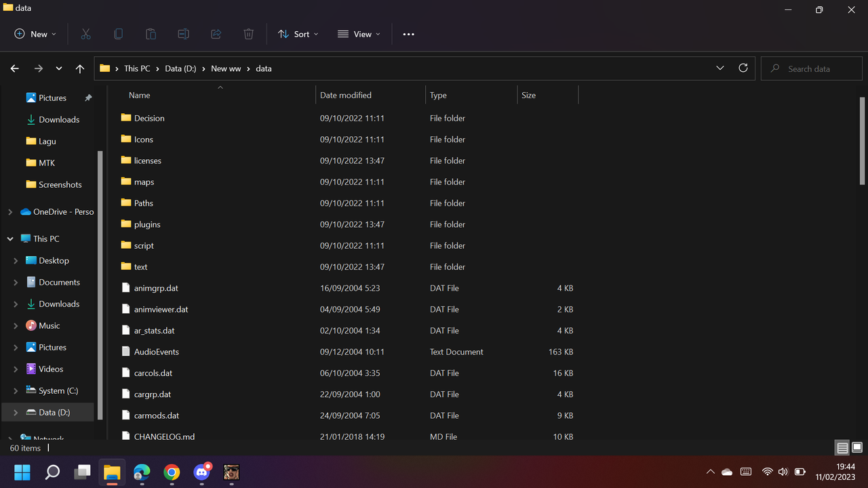The image size is (868, 488).
Task: Click This PC breadcrumb in address bar
Action: [x=137, y=68]
